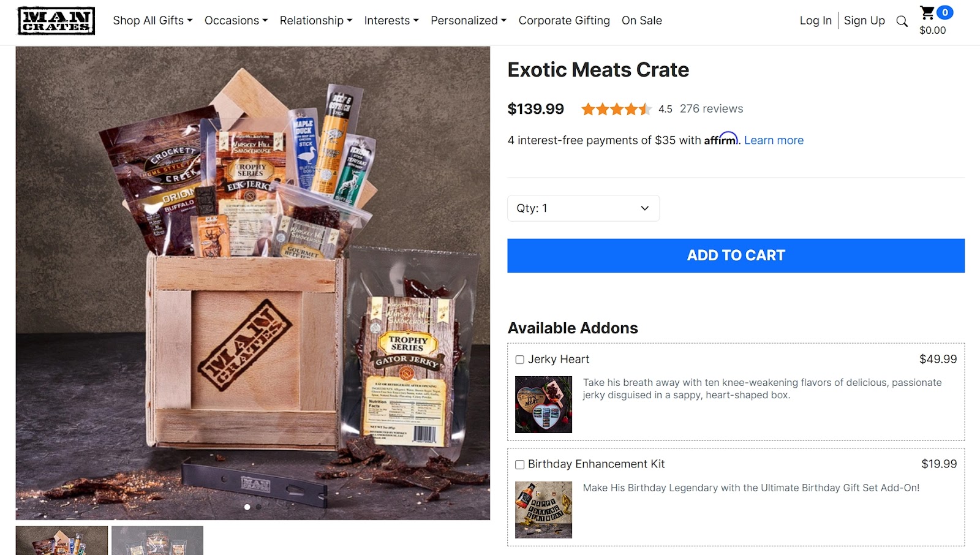
Task: Click the Birthday Enhancement Kit image
Action: point(543,510)
